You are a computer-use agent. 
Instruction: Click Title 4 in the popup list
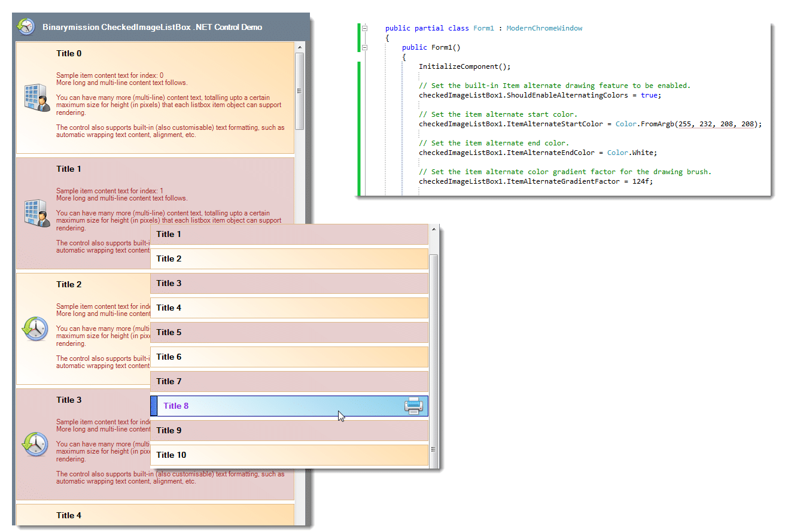(289, 308)
